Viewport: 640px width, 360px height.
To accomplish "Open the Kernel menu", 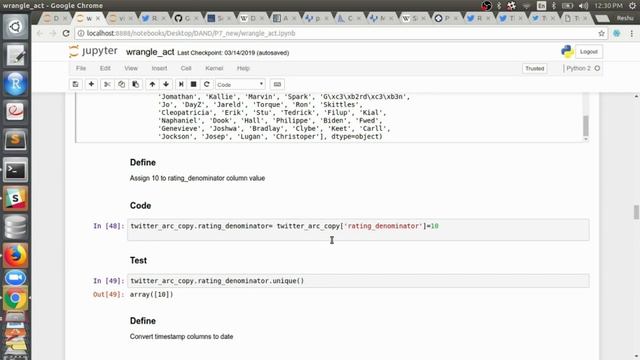I will 214,68.
